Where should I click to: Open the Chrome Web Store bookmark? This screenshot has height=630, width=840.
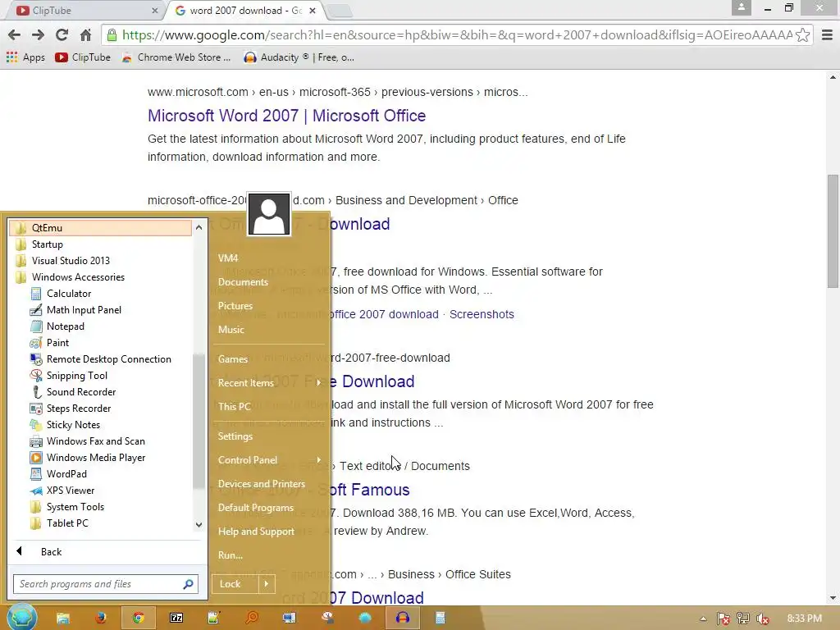176,57
